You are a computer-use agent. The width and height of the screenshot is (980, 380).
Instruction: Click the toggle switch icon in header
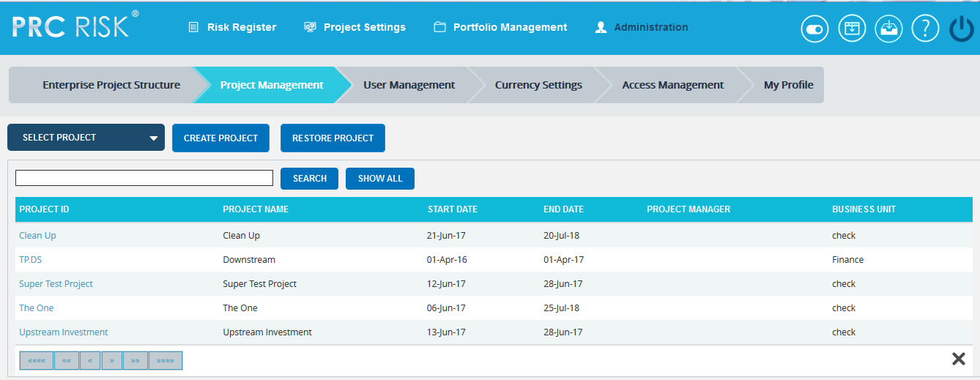pyautogui.click(x=814, y=29)
